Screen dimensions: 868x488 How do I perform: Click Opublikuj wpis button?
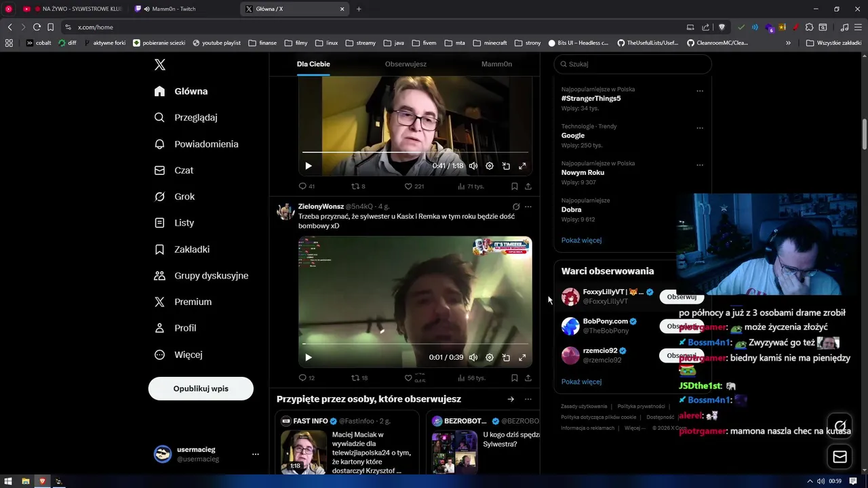(x=201, y=388)
